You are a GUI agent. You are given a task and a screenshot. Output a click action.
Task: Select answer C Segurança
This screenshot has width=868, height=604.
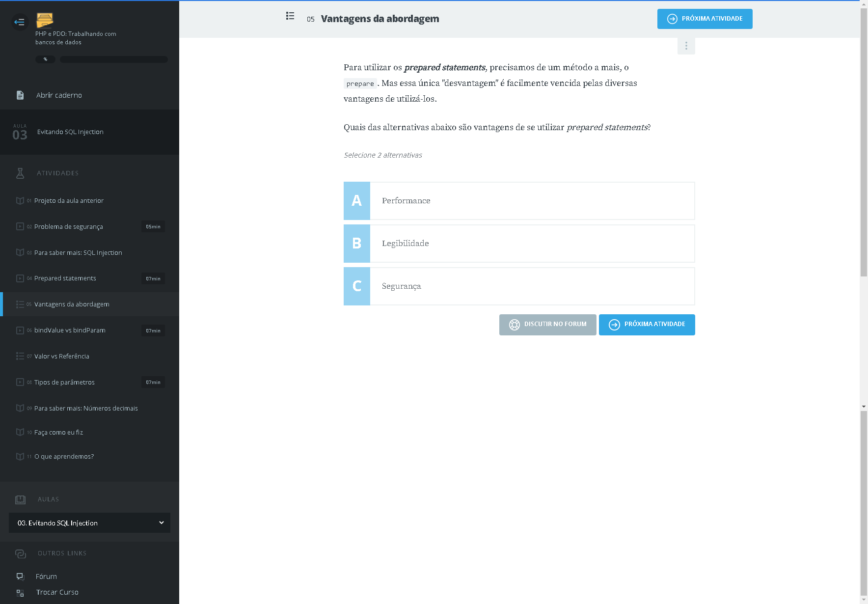pyautogui.click(x=519, y=286)
